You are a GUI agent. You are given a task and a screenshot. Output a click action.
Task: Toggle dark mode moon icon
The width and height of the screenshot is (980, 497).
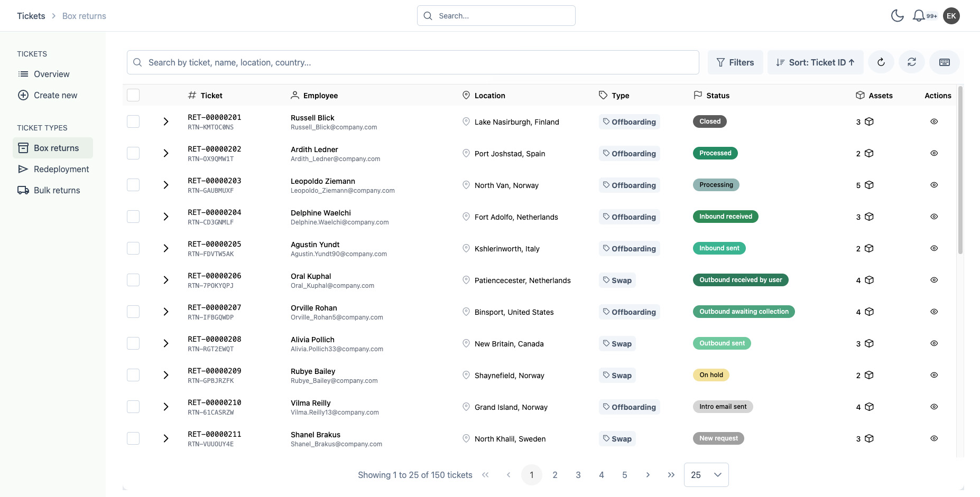tap(897, 16)
